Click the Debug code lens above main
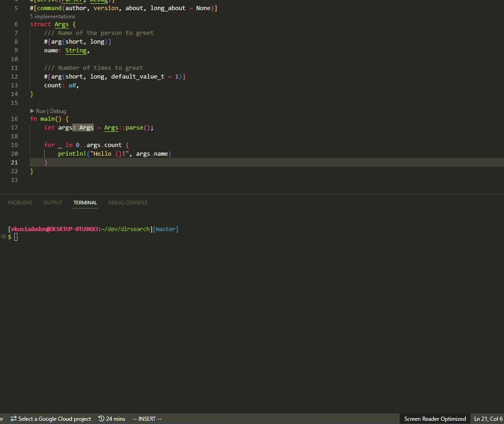504x424 pixels. pyautogui.click(x=58, y=111)
